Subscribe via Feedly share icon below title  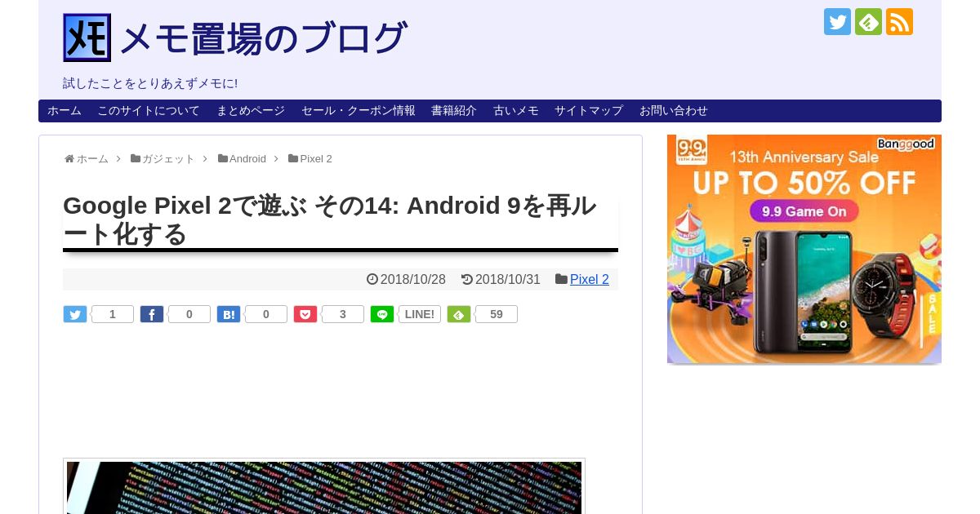pos(459,314)
